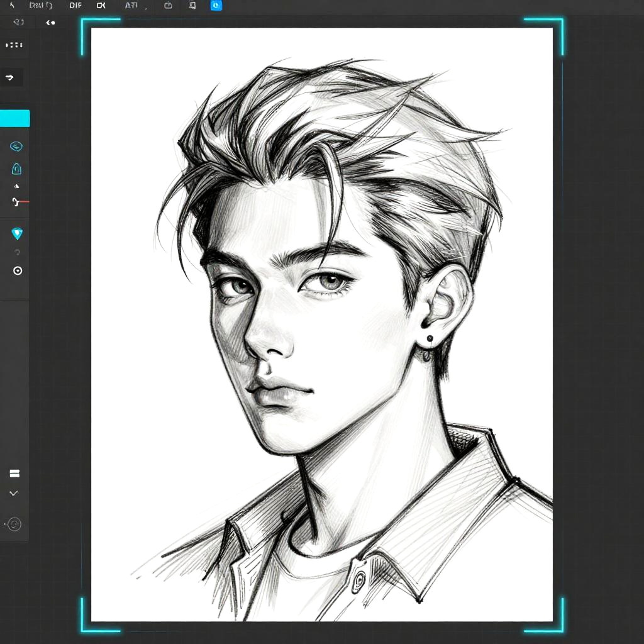Select the cyan arch-shaped tool icon in sidebar
Image resolution: width=644 pixels, height=644 pixels.
(x=17, y=169)
